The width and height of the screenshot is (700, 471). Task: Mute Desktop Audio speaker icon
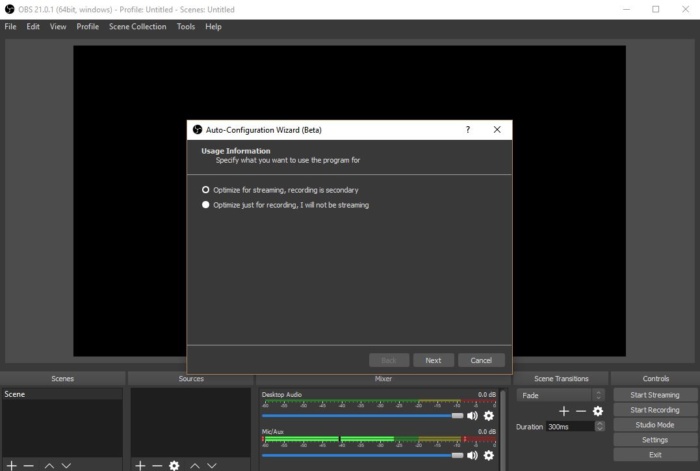coord(472,416)
